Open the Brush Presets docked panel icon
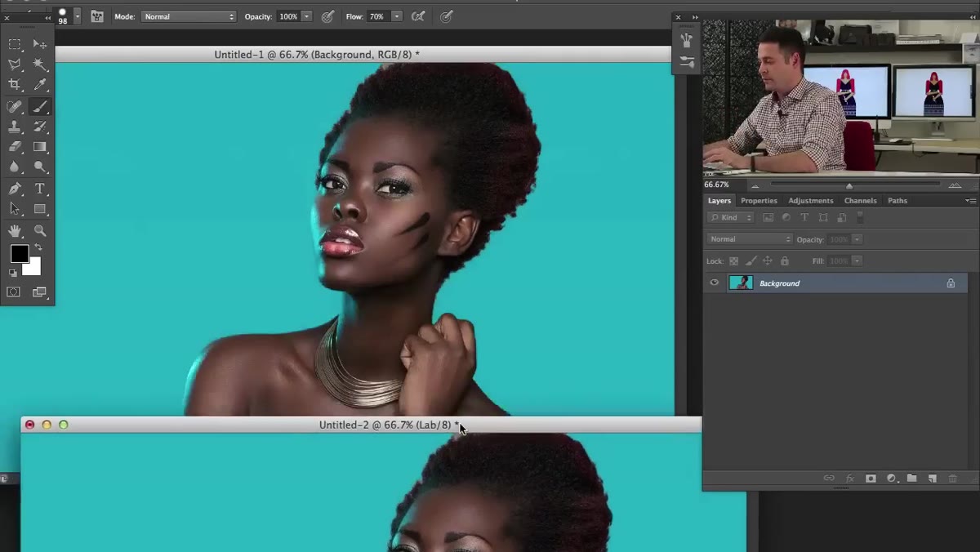 pos(687,62)
